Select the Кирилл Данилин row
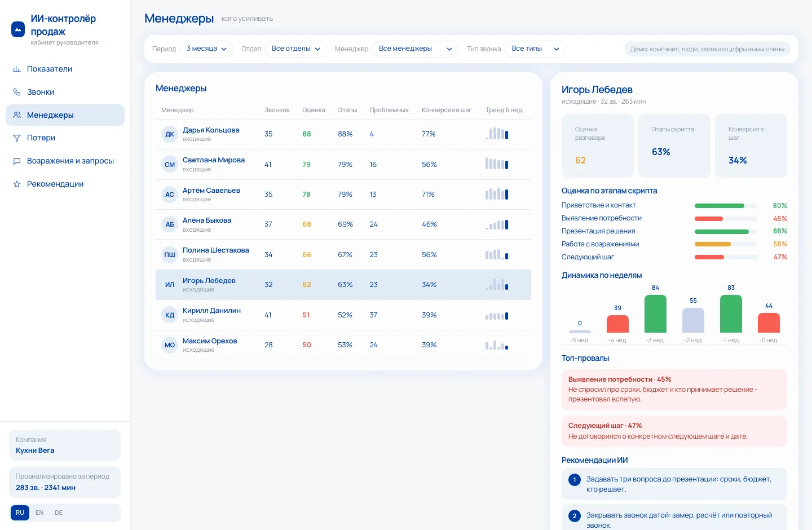This screenshot has height=530, width=812. pos(343,315)
